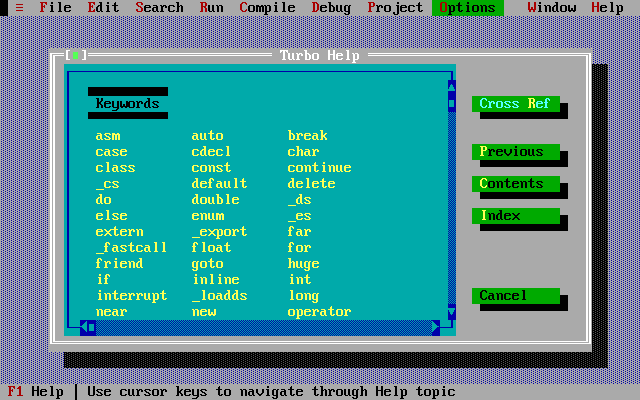Follow the double keyword link
The image size is (640, 400).
216,200
